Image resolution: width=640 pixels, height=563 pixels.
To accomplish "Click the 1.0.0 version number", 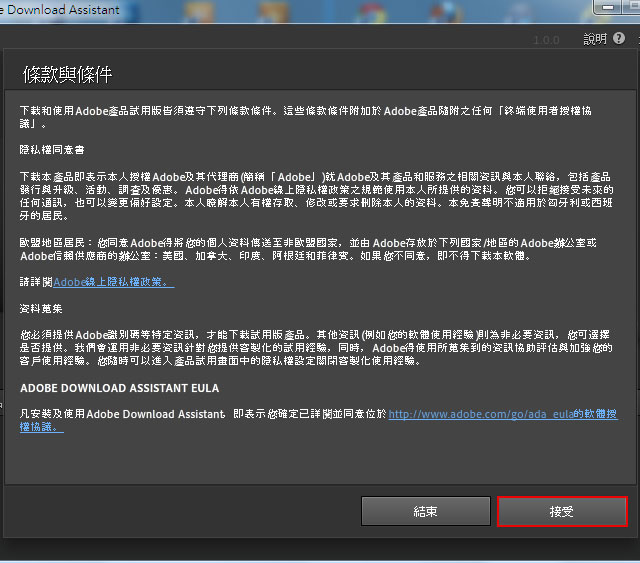I will pyautogui.click(x=546, y=40).
